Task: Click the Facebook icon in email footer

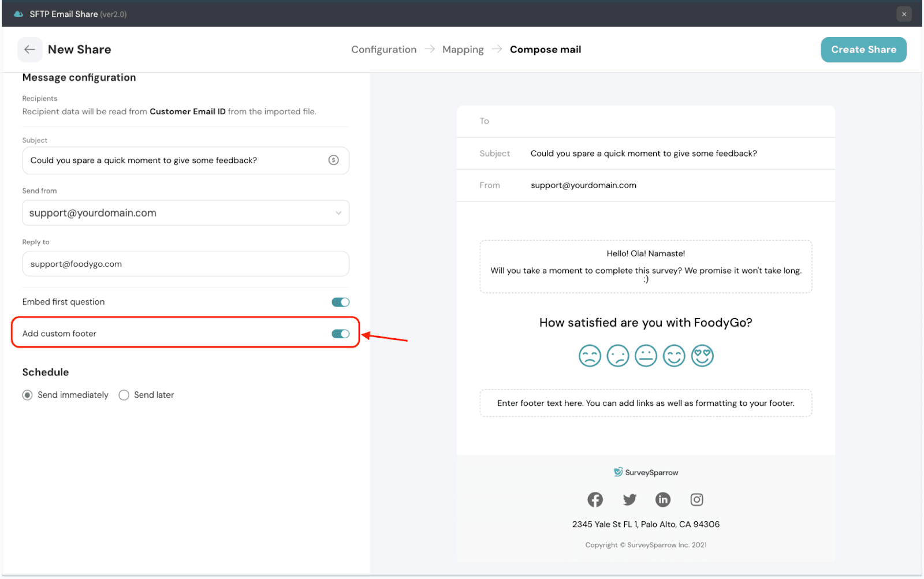Action: (x=595, y=499)
